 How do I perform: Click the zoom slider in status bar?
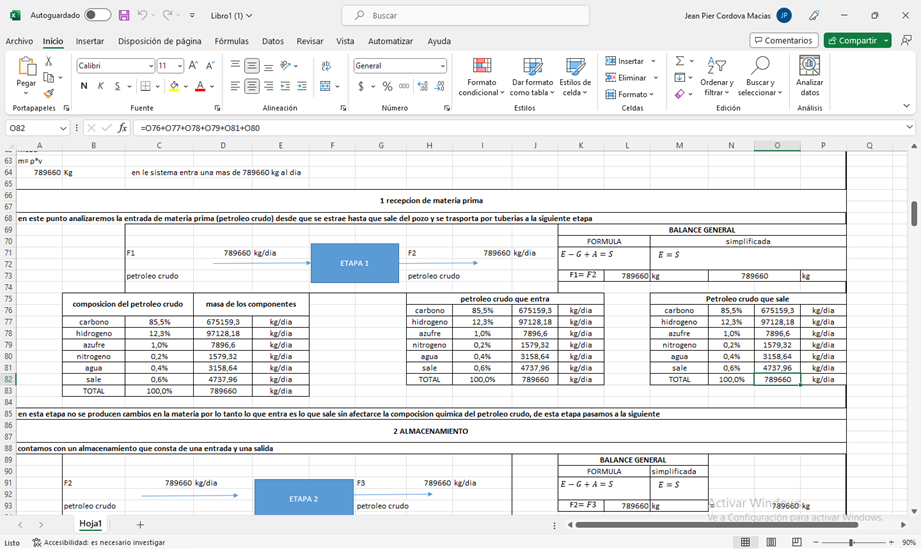pos(851,542)
